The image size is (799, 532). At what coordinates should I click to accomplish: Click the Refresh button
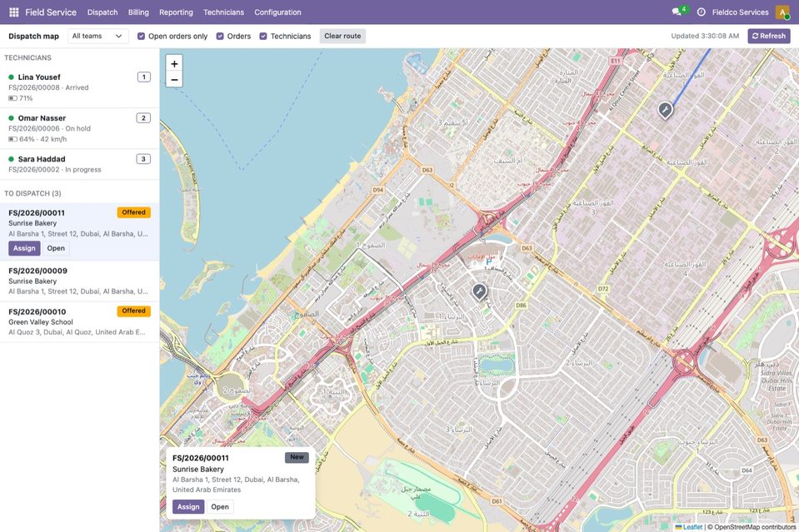pyautogui.click(x=769, y=36)
